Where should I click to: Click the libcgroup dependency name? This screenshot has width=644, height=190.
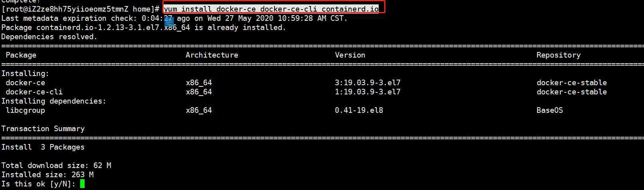coord(26,110)
